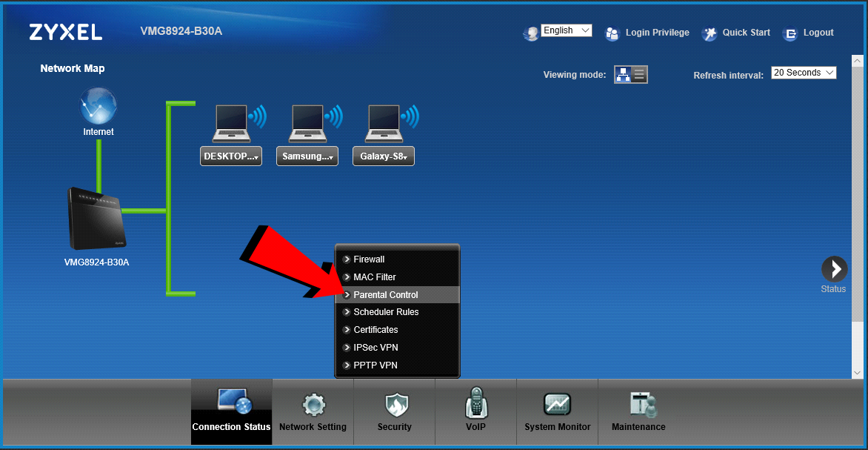Click the Login Privilege users icon

point(612,33)
